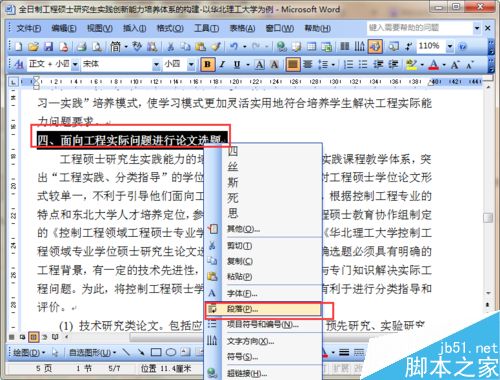Create a new blank document
This screenshot has height=380, width=500.
point(19,47)
